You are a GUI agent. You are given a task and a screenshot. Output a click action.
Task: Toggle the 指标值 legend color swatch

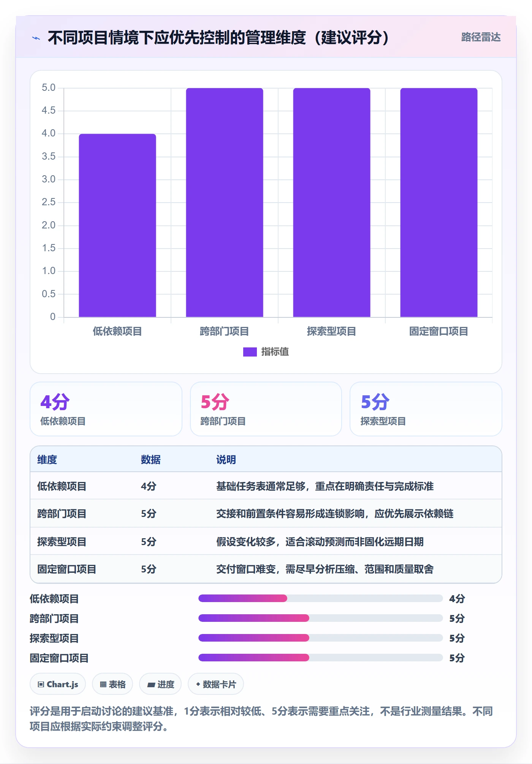click(x=250, y=352)
